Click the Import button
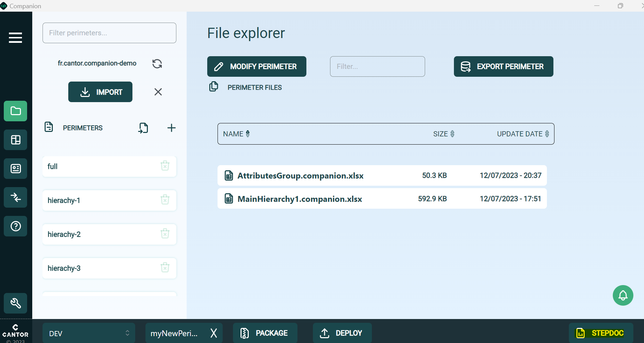 [100, 92]
